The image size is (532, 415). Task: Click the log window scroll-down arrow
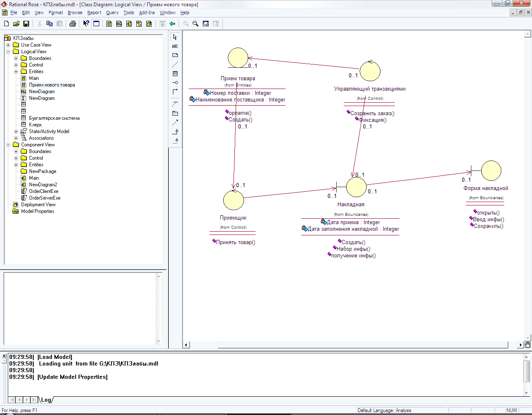(x=527, y=393)
